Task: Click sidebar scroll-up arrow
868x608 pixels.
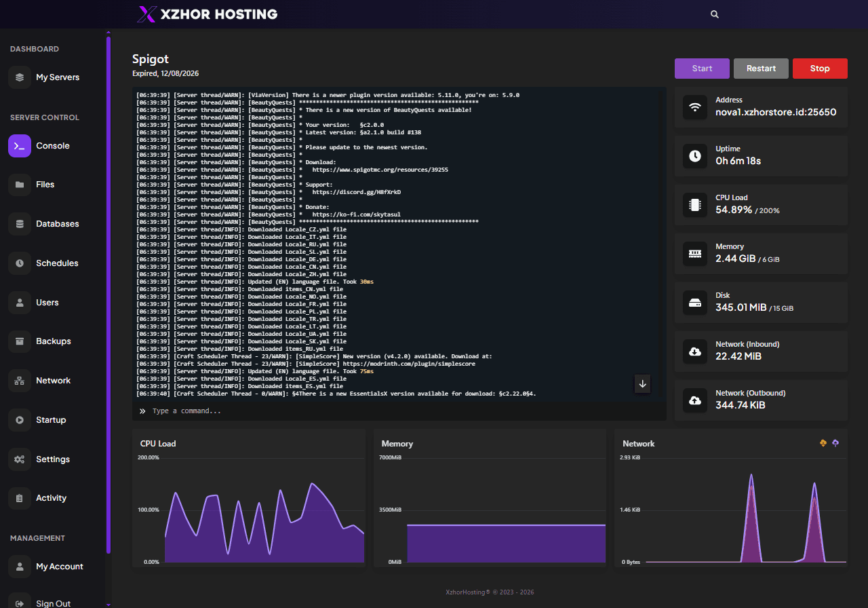Action: 108,32
